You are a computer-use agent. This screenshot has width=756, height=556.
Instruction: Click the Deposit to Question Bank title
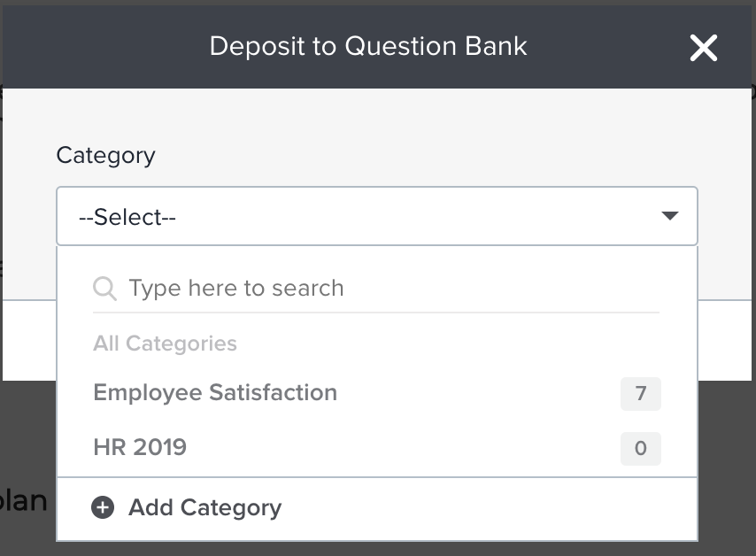coord(368,46)
